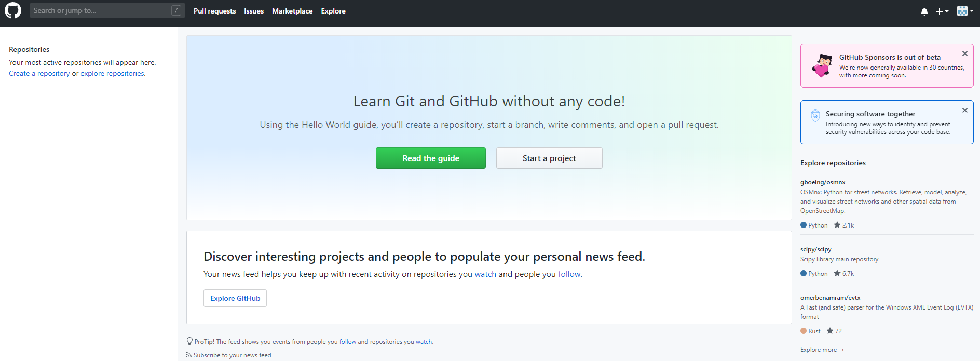Image resolution: width=980 pixels, height=361 pixels.
Task: Follow the watch link in news feed text
Action: tap(485, 274)
